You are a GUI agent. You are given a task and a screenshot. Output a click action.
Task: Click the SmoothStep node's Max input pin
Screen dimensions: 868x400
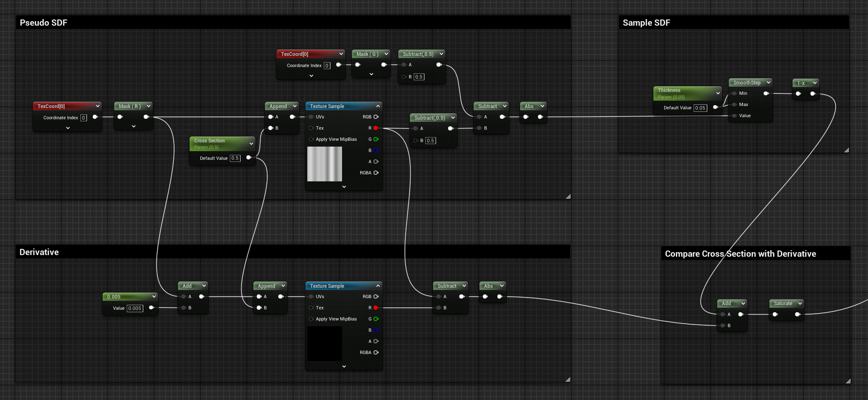coord(734,104)
